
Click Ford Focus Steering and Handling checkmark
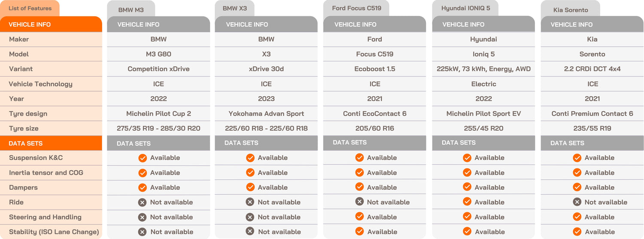click(x=359, y=217)
